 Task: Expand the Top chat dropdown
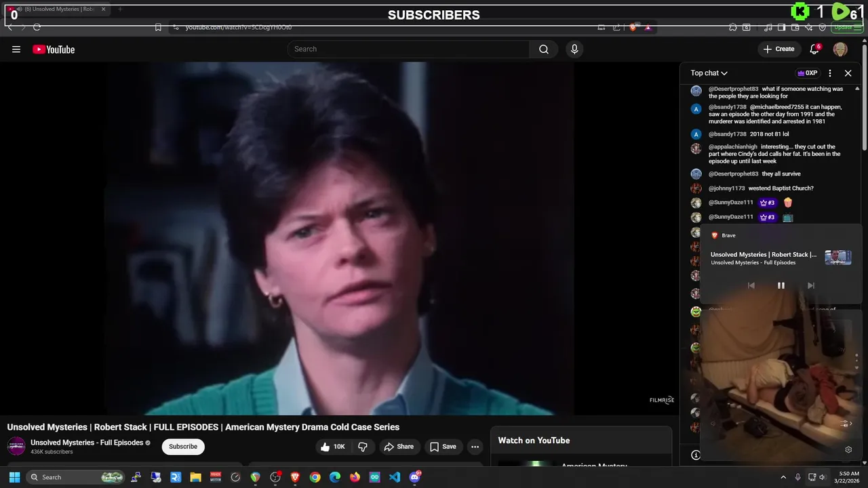pos(709,73)
